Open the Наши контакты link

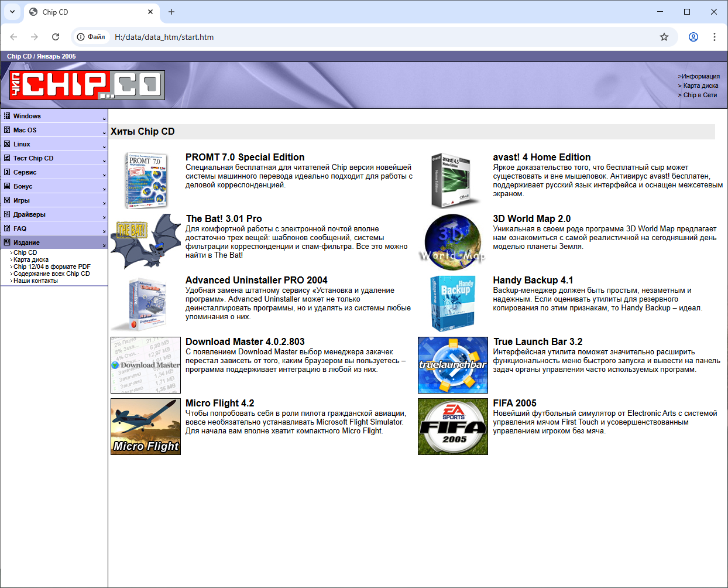(x=36, y=281)
